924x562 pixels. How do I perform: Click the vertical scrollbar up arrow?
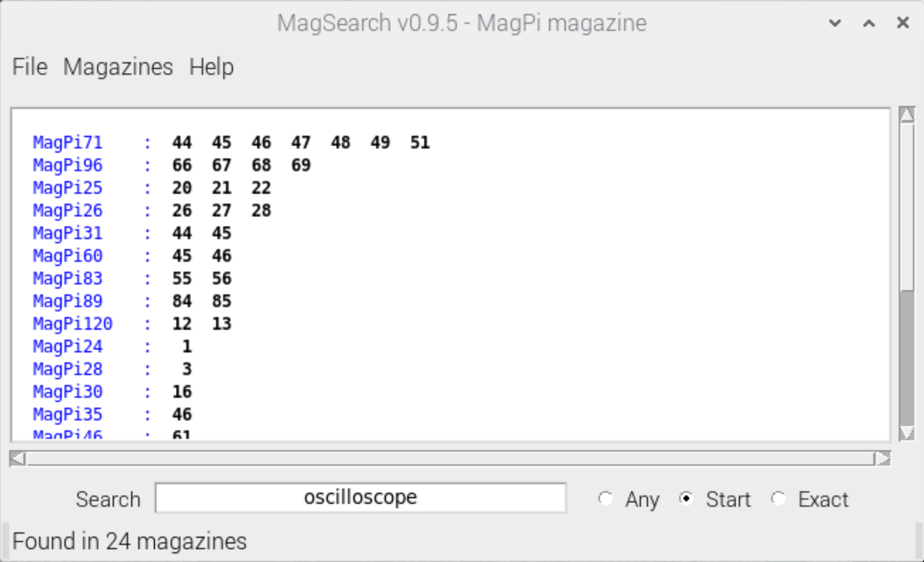pyautogui.click(x=907, y=115)
